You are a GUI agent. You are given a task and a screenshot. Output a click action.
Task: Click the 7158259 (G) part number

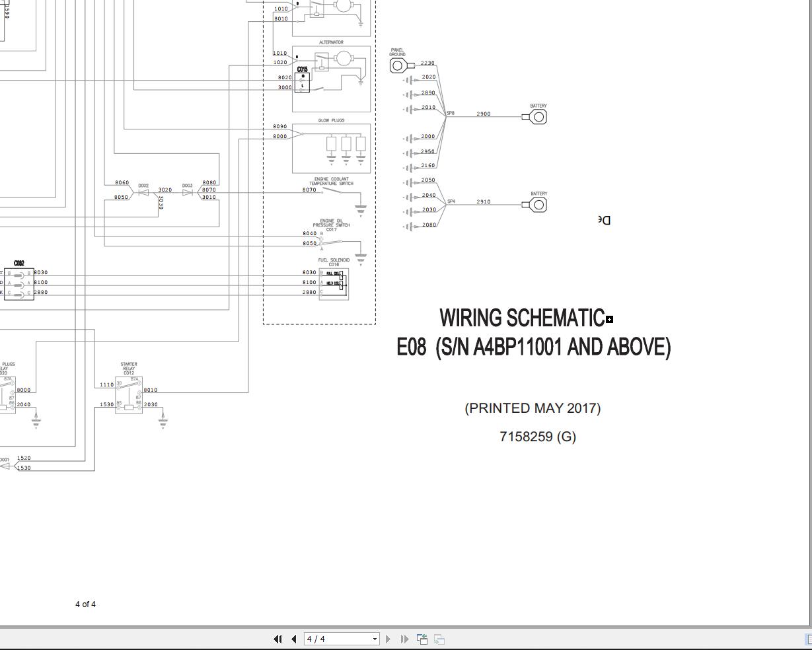[538, 437]
